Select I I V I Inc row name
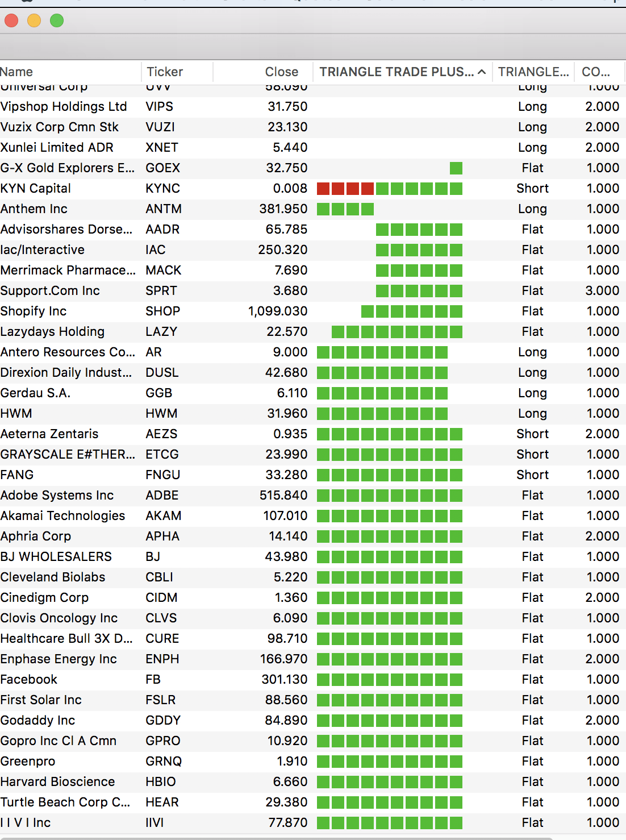 tap(26, 823)
